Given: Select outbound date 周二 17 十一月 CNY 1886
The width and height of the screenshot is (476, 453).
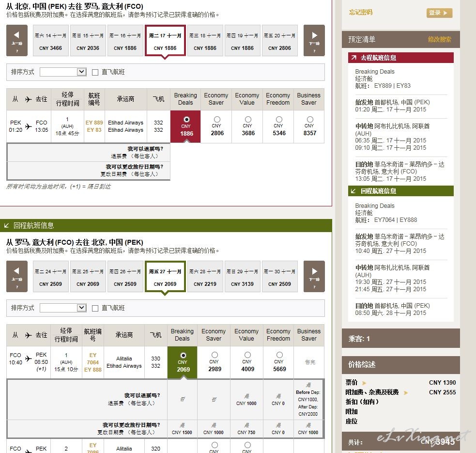Looking at the screenshot, I should coord(165,41).
